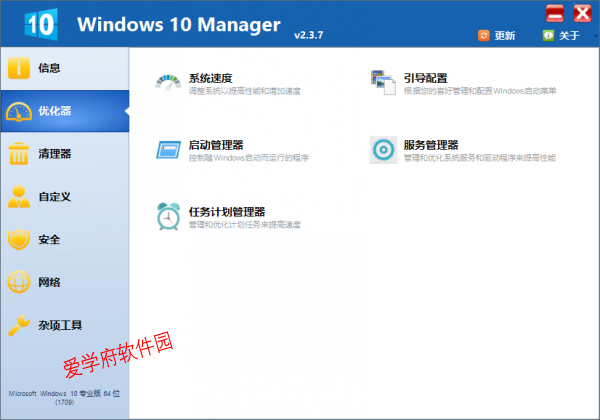Open the 引导配置 boot config icon
Image resolution: width=600 pixels, height=420 pixels.
pyautogui.click(x=383, y=82)
